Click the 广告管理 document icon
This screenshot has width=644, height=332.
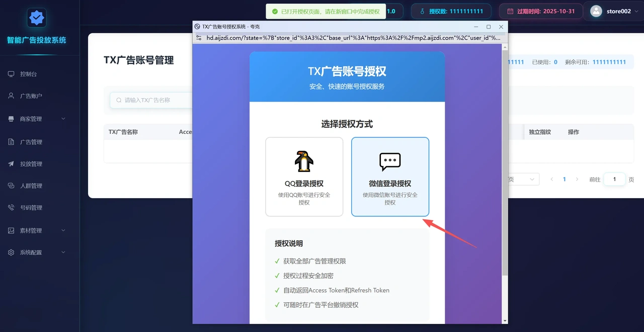11,142
